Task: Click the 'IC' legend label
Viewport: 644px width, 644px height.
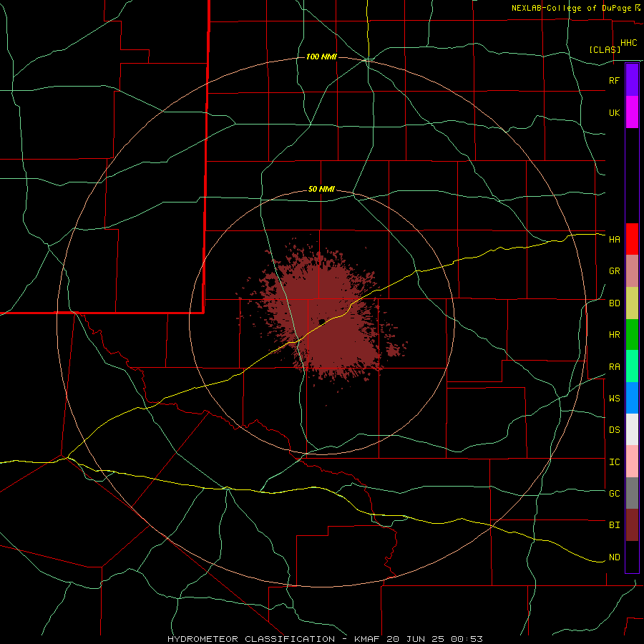Action: coord(615,462)
